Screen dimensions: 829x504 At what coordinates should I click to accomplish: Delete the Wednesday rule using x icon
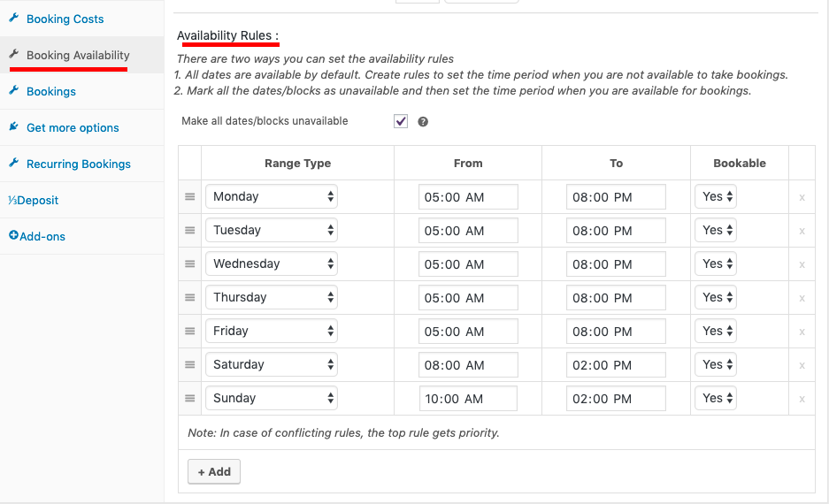[x=802, y=264]
